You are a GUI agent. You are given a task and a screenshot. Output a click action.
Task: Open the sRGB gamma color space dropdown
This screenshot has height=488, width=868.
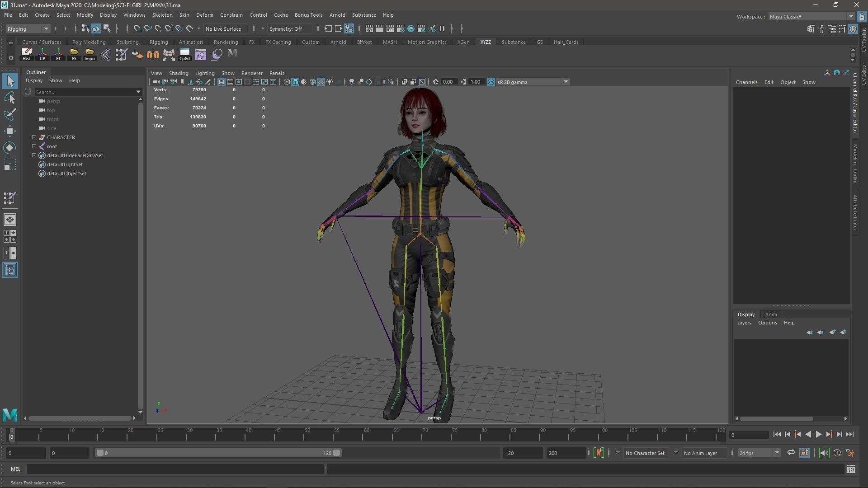click(x=532, y=82)
